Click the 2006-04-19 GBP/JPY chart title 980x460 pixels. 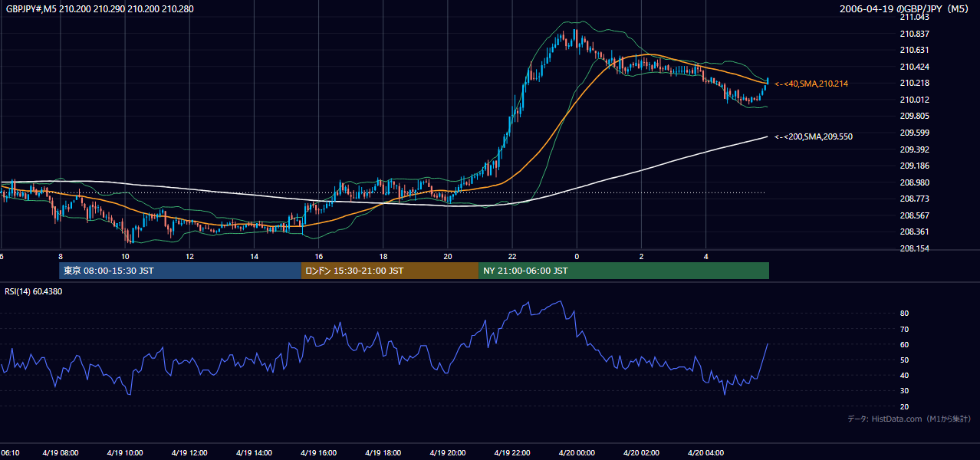pos(906,8)
